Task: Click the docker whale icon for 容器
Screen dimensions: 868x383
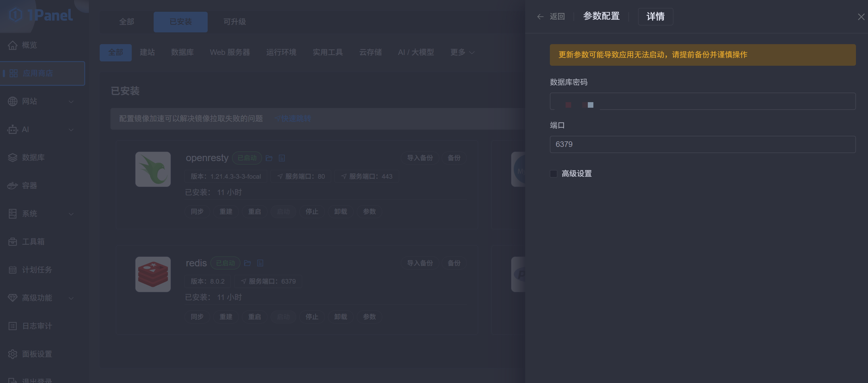Action: (x=12, y=185)
